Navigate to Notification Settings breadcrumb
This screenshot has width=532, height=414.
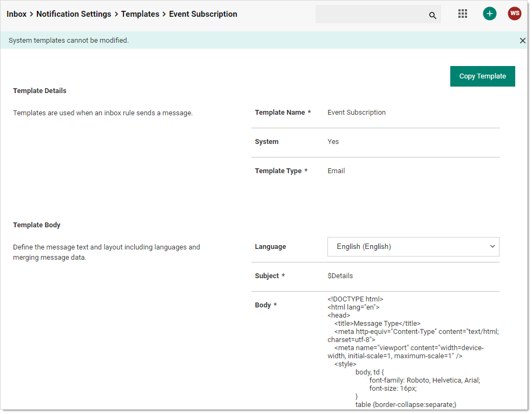coord(74,14)
